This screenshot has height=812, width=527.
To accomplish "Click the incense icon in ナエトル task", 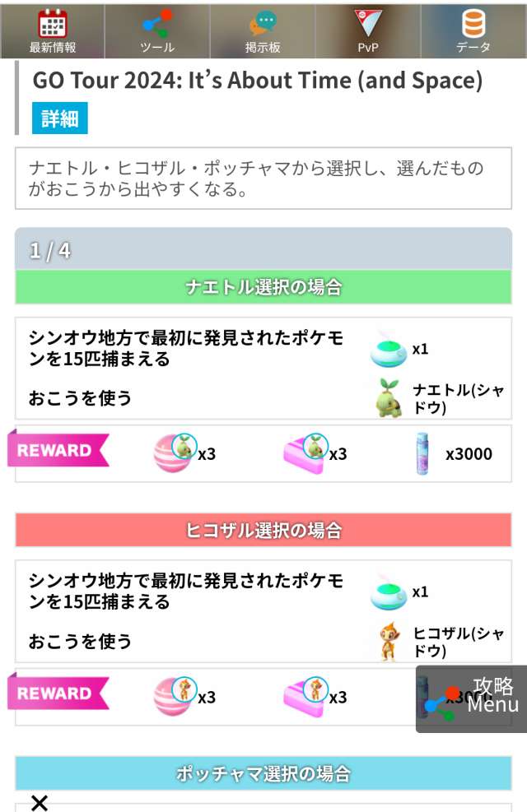I will 389,348.
